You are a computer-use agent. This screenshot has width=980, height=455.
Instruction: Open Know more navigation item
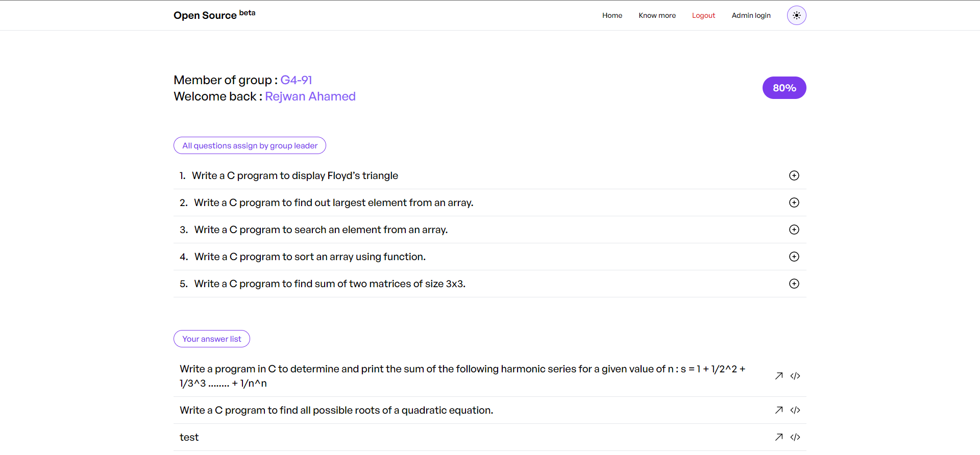coord(657,15)
